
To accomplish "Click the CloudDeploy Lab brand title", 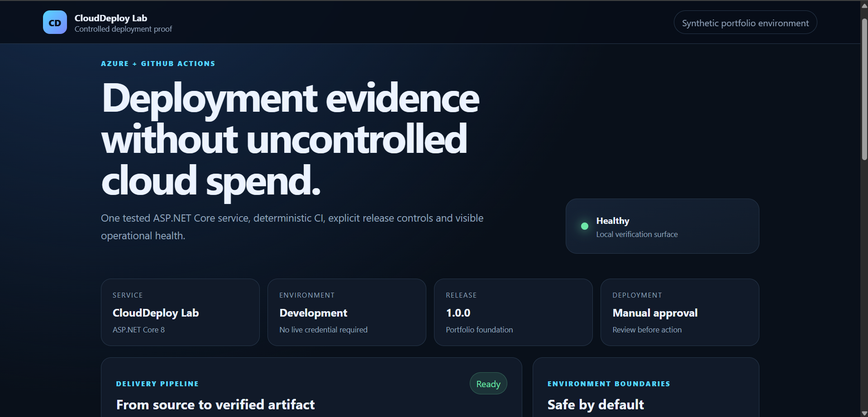I will tap(111, 18).
